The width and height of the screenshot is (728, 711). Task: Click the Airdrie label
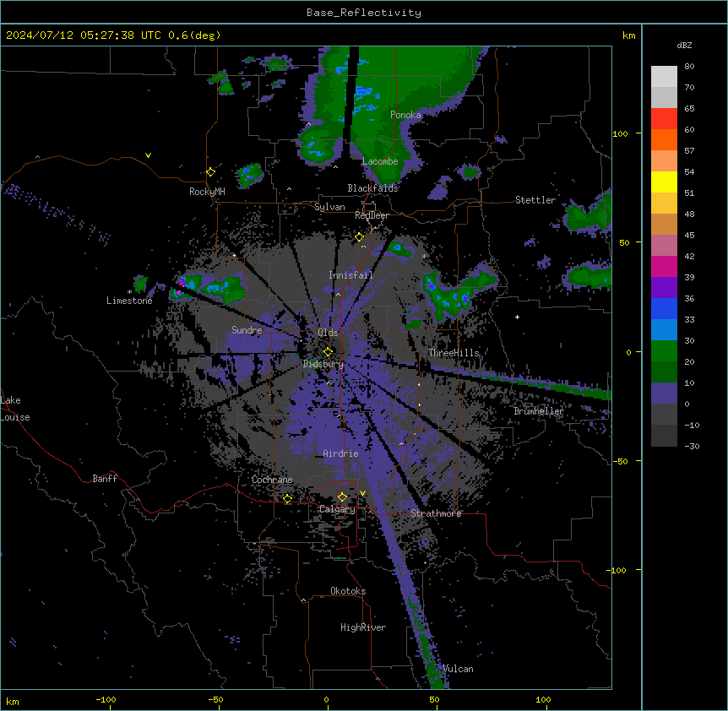tap(340, 453)
